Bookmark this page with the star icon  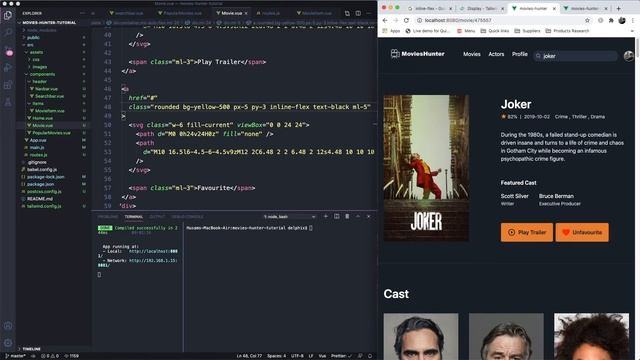(587, 20)
